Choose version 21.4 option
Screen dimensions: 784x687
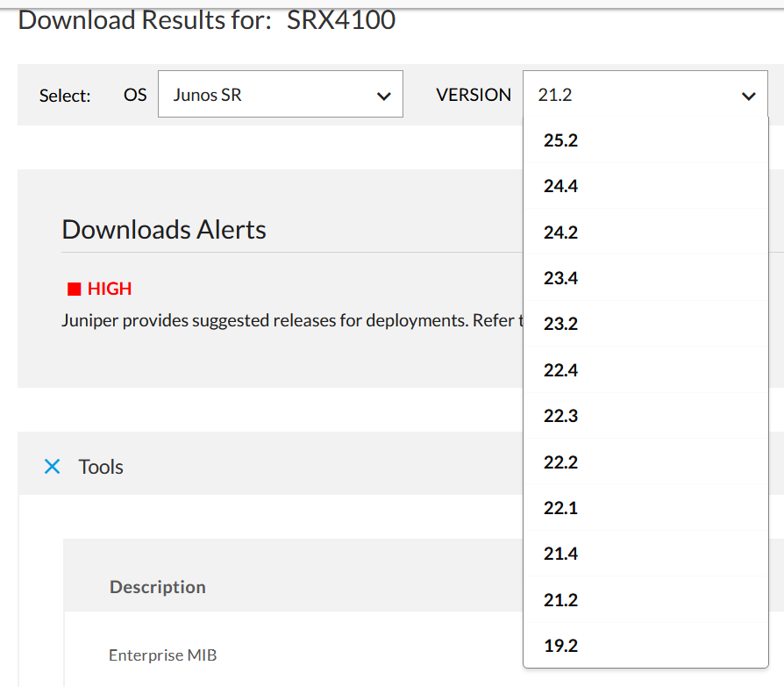645,554
